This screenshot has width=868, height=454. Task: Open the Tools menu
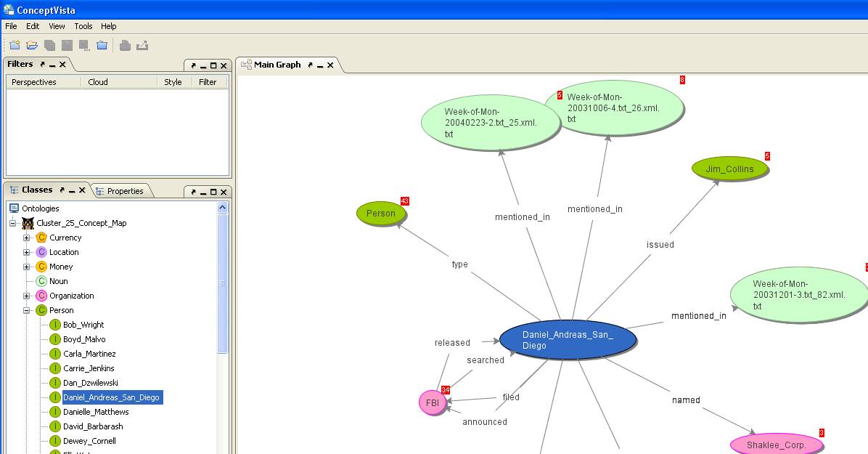pos(83,26)
